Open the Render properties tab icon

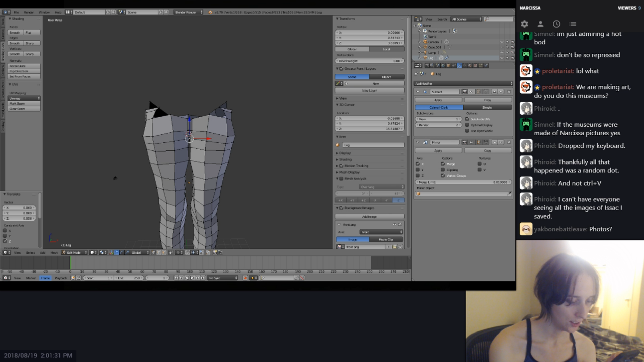[x=427, y=66]
